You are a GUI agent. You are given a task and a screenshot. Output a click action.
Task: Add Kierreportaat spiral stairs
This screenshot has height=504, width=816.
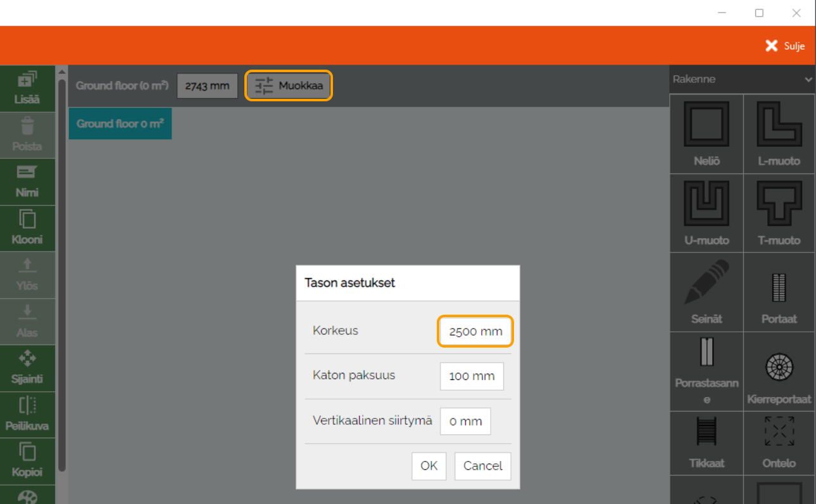(x=779, y=372)
